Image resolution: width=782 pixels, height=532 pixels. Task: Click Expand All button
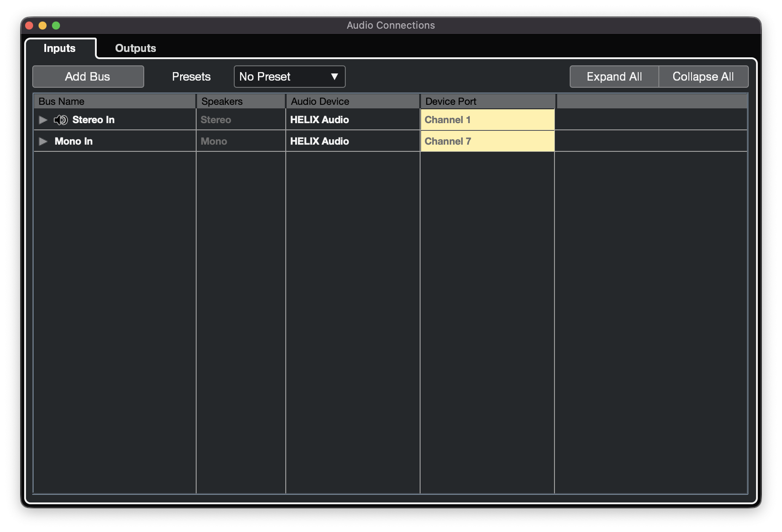(x=614, y=77)
